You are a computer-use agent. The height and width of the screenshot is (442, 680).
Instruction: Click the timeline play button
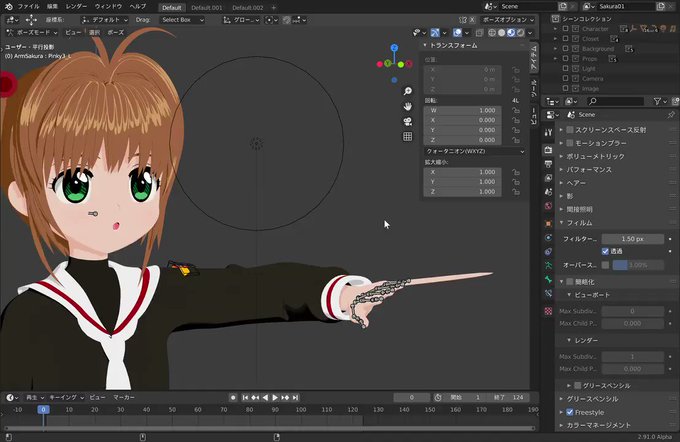click(x=275, y=397)
